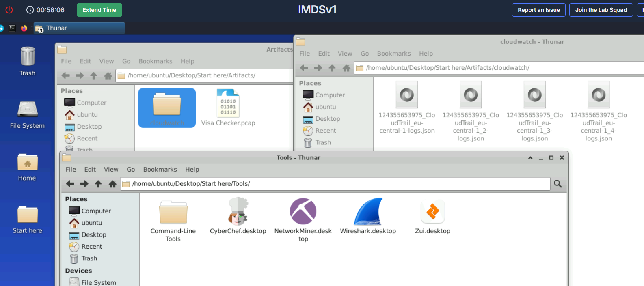The image size is (644, 286).
Task: Launch Firefox from the panel
Action: pyautogui.click(x=24, y=28)
